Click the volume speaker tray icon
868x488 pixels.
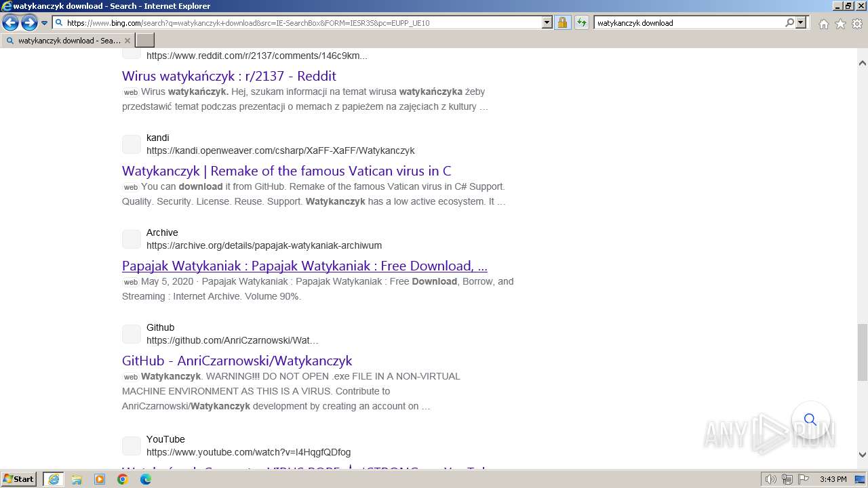coord(770,479)
